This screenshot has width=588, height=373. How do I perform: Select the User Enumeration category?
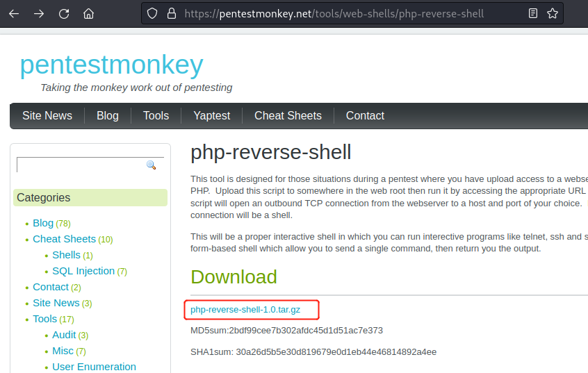click(x=94, y=367)
